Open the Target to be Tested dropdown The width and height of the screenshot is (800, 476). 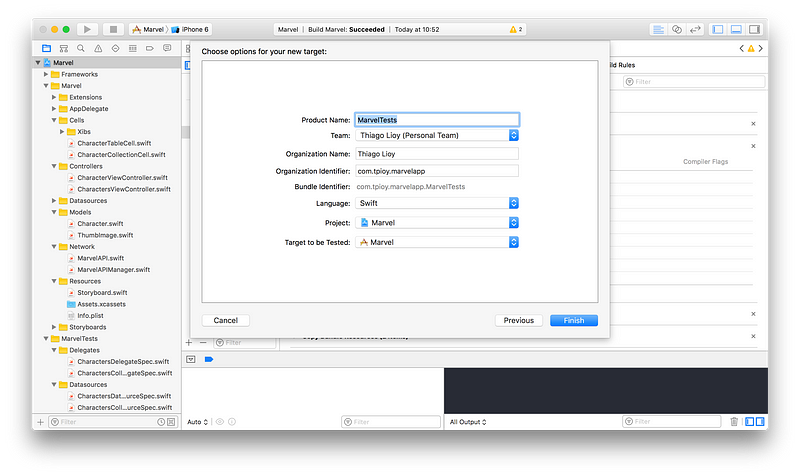coord(437,242)
